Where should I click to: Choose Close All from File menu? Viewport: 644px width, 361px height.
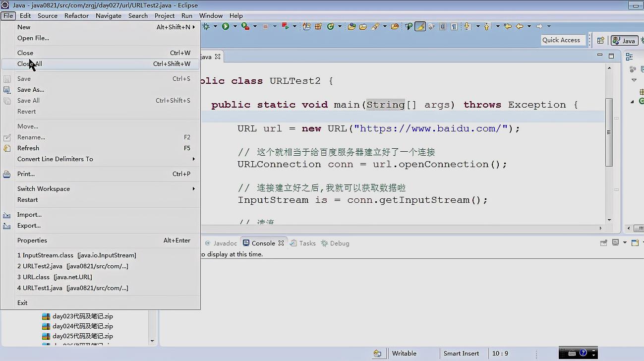point(101,64)
